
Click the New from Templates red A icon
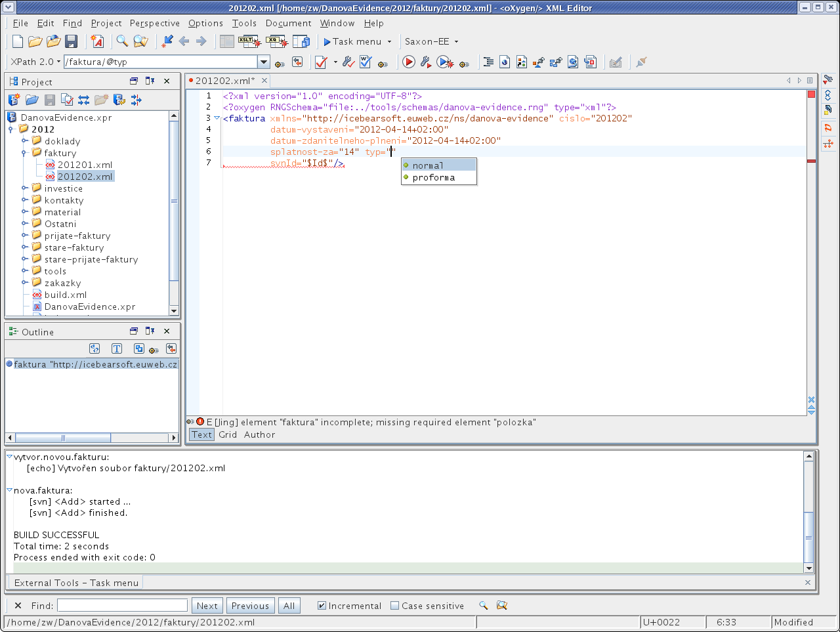coord(98,41)
